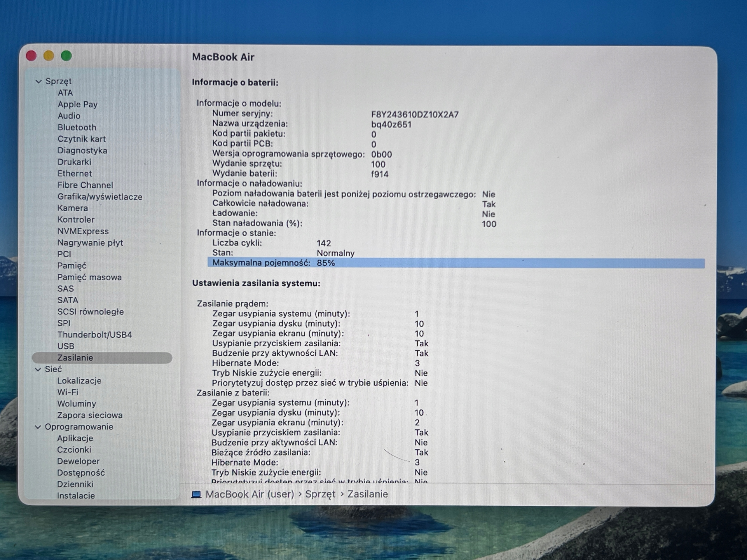Image resolution: width=747 pixels, height=560 pixels.
Task: Open Dzienniki in the sidebar
Action: [75, 484]
